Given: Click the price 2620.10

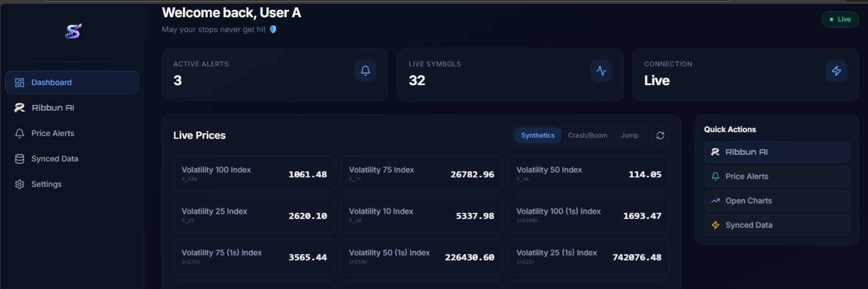Looking at the screenshot, I should [308, 216].
